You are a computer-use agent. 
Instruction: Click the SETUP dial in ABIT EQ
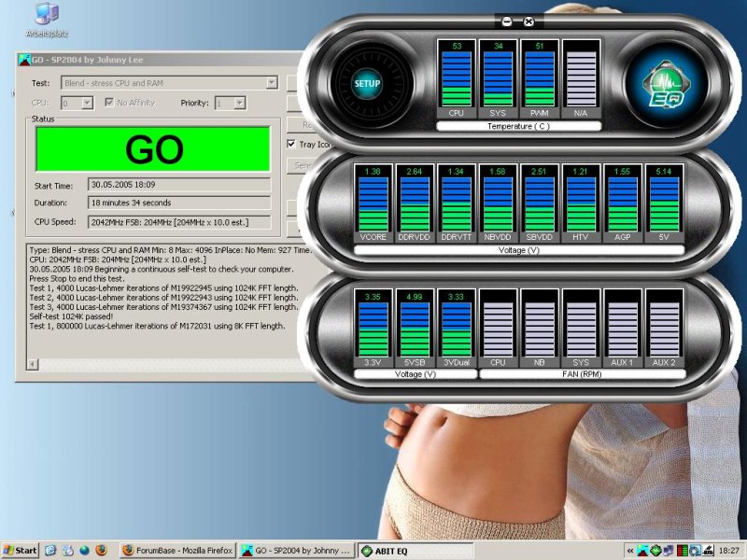[367, 84]
